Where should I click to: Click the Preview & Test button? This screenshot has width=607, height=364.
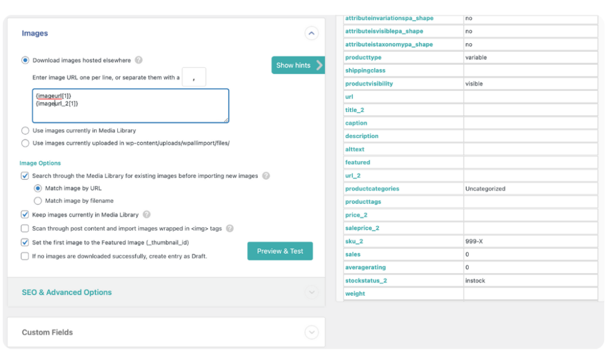tap(280, 251)
